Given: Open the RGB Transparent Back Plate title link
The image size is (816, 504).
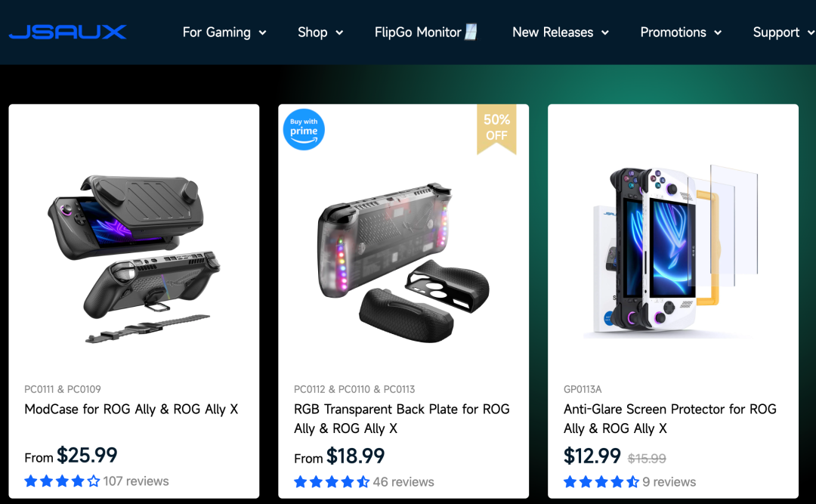Looking at the screenshot, I should pos(401,419).
